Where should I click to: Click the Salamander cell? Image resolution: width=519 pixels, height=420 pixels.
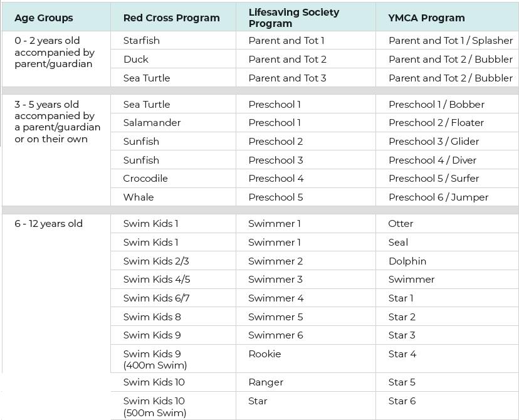152,123
